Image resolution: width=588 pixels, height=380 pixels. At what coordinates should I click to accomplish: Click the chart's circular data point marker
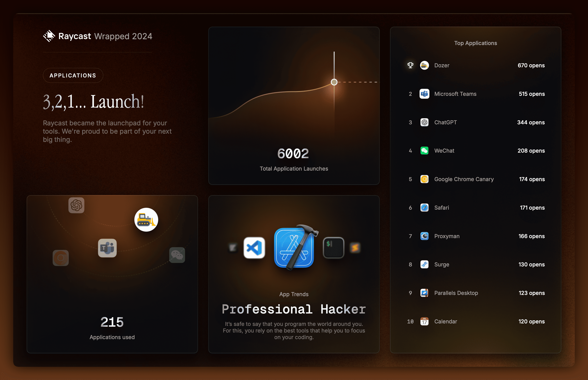click(334, 82)
